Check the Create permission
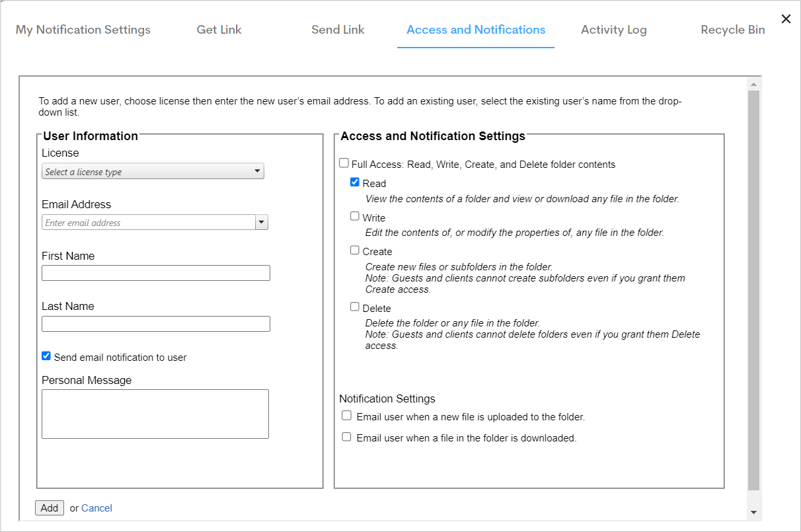 [x=355, y=250]
